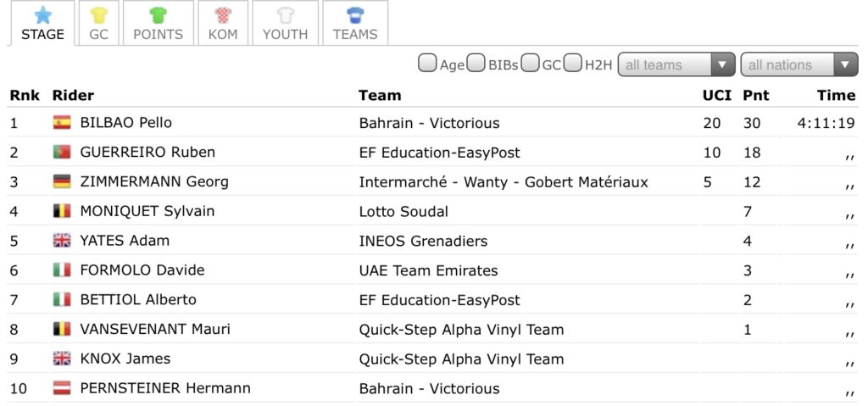The height and width of the screenshot is (406, 868).
Task: Switch to the POINTS tab
Action: coord(158,35)
